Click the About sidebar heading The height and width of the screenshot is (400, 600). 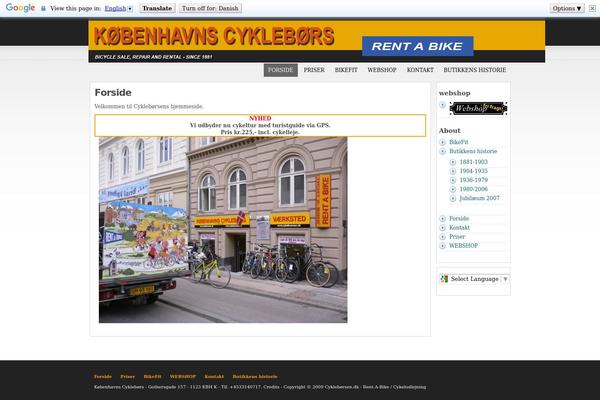point(449,131)
